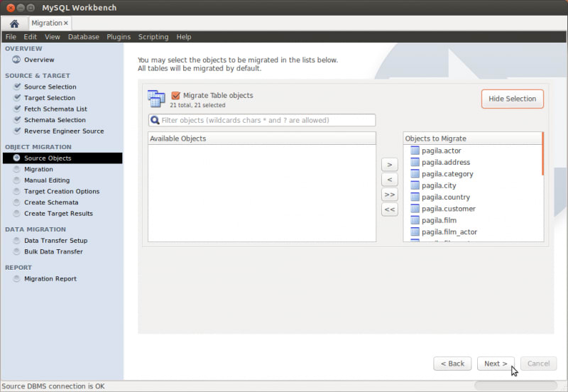
Task: Click the Create Schemata step bullet icon
Action: tap(16, 202)
